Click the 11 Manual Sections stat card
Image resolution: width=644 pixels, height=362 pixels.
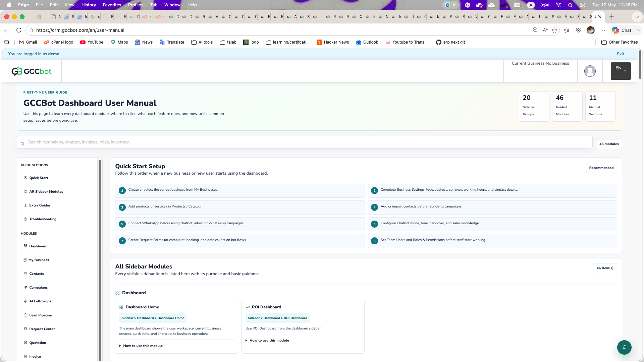click(600, 106)
